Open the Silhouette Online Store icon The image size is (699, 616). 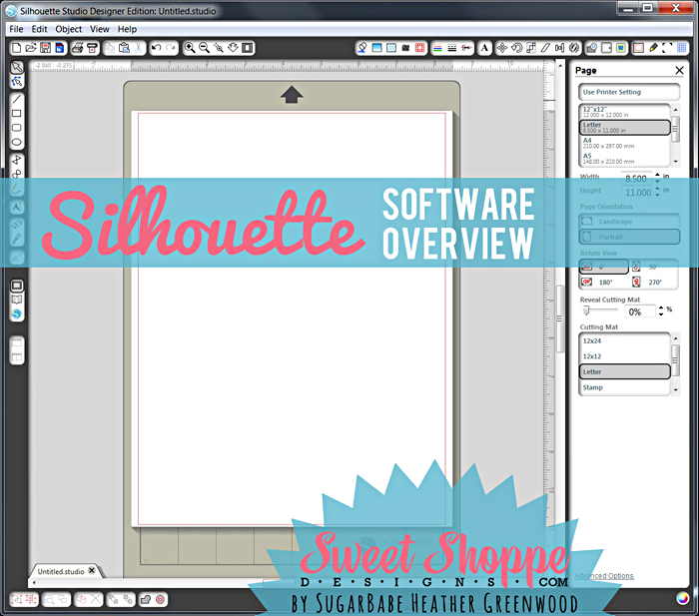point(17,313)
